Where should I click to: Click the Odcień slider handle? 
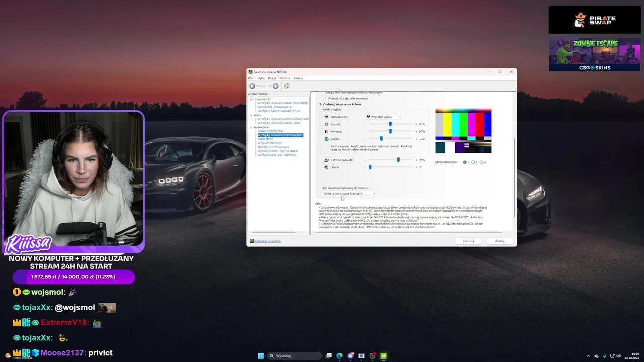pyautogui.click(x=370, y=167)
